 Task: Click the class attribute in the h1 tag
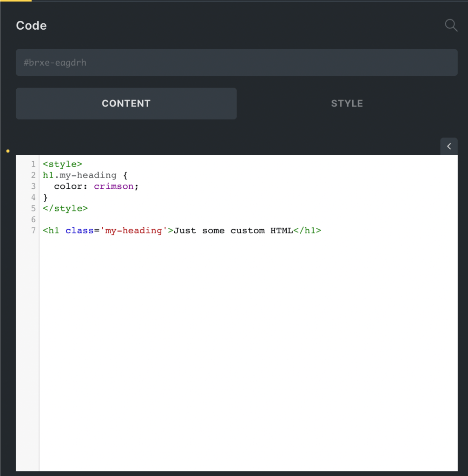click(x=79, y=231)
